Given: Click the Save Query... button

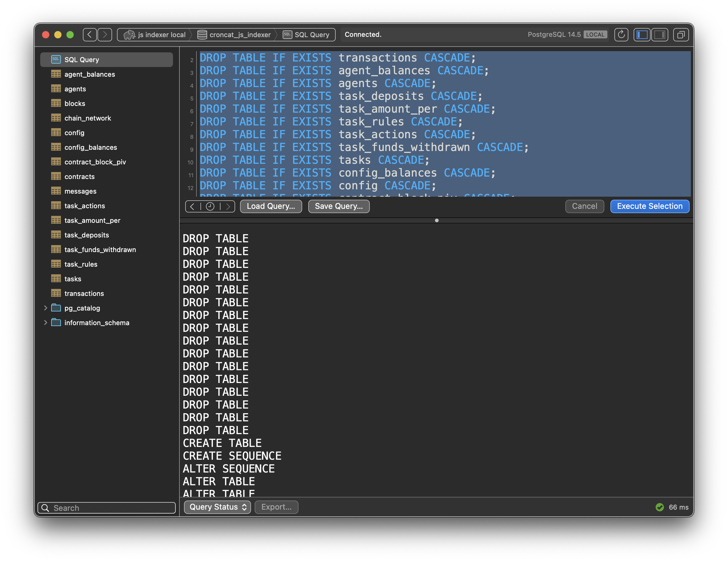Looking at the screenshot, I should tap(338, 205).
